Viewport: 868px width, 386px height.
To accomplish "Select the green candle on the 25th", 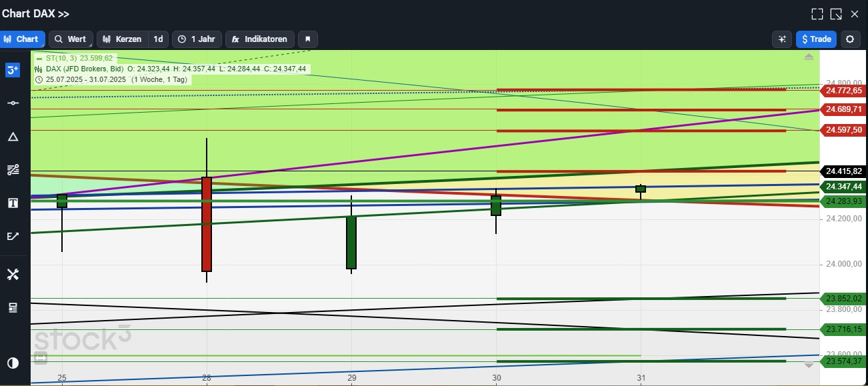I will [x=62, y=201].
